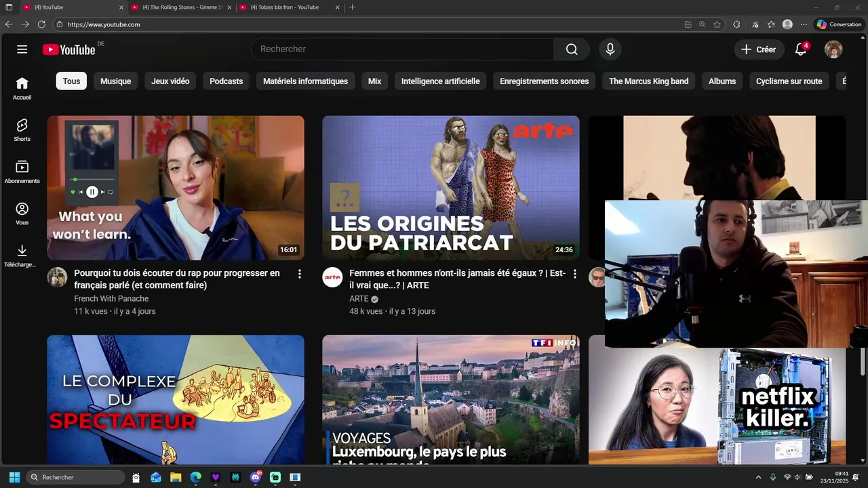
Task: Open the Vous section in the sidebar
Action: point(22,213)
